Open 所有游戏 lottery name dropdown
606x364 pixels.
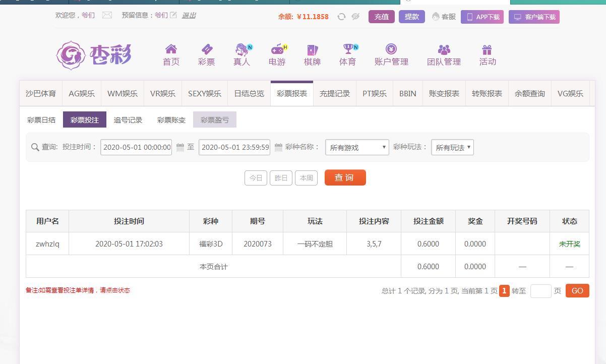357,147
